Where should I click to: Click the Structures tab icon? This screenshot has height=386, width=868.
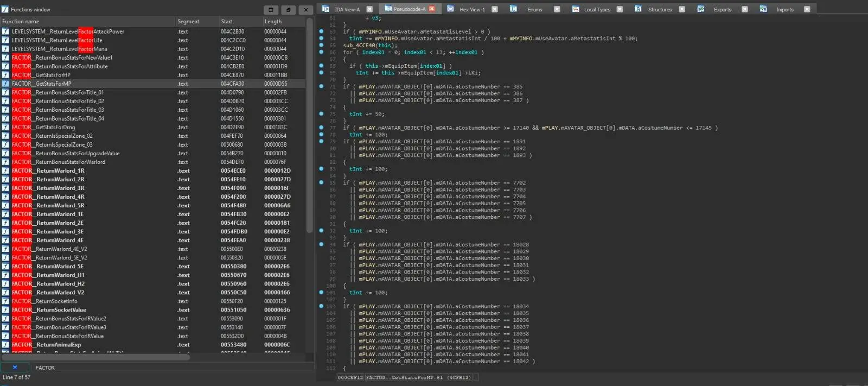[x=639, y=9]
